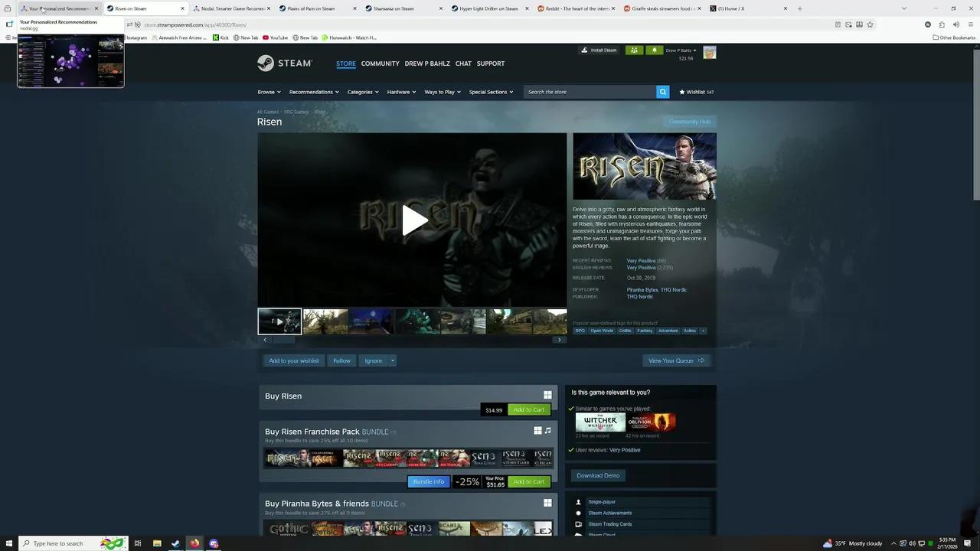Add Risen at $14.99 to cart
This screenshot has width=980, height=551.
(529, 409)
